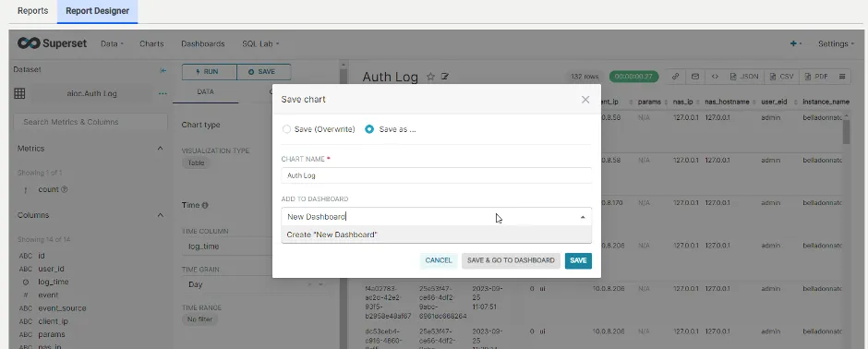
Task: Click the Chart Name input field
Action: [436, 175]
